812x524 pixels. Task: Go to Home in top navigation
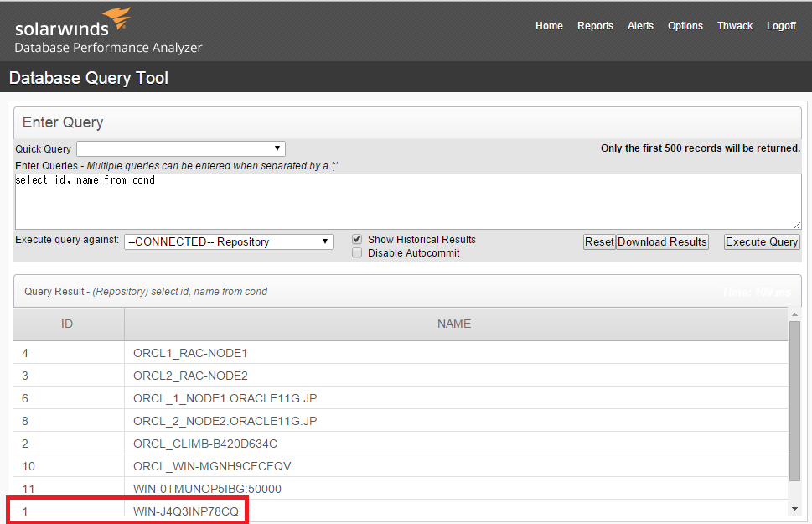549,26
